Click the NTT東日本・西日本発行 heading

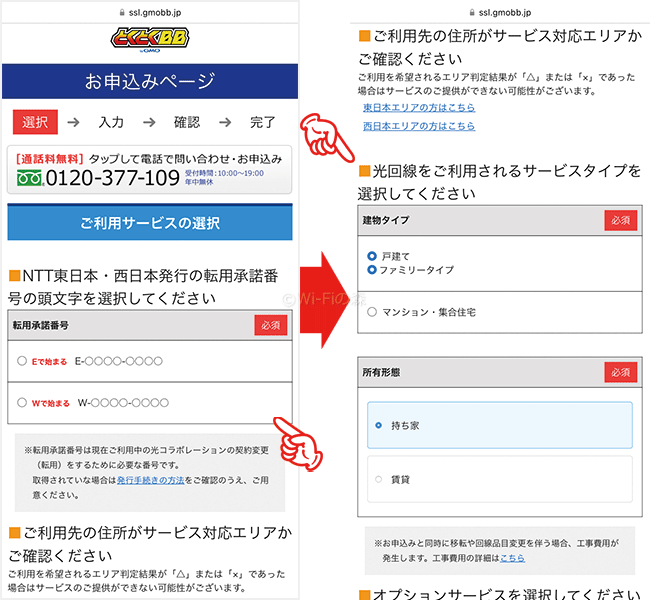tap(143, 287)
